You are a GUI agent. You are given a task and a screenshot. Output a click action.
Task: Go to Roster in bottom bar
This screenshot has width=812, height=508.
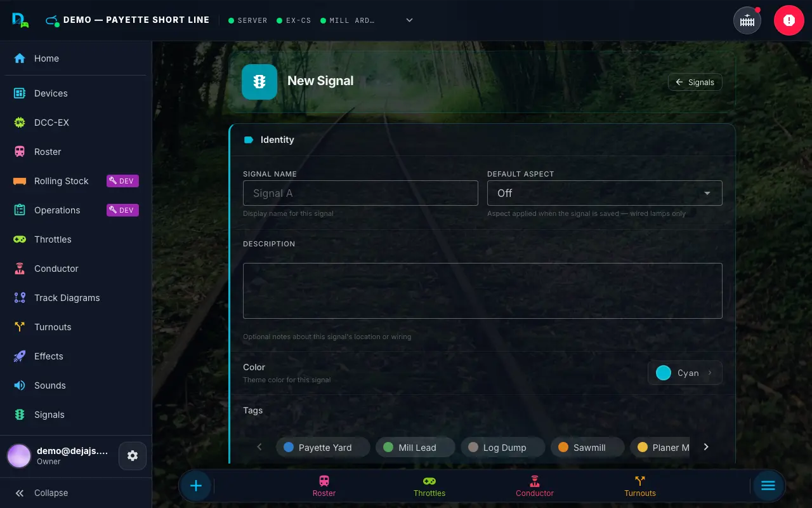324,486
